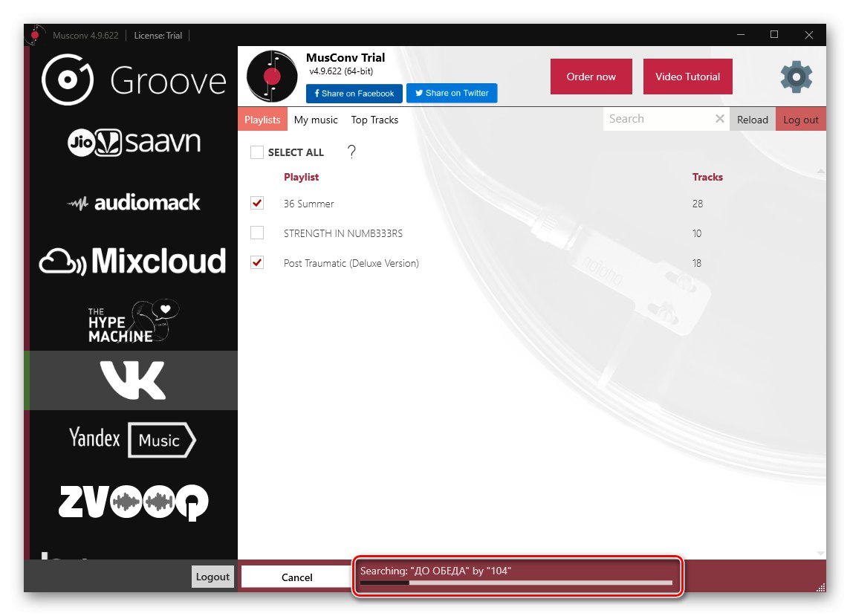This screenshot has width=850, height=616.
Task: Click the window resize grip
Action: tap(821, 587)
